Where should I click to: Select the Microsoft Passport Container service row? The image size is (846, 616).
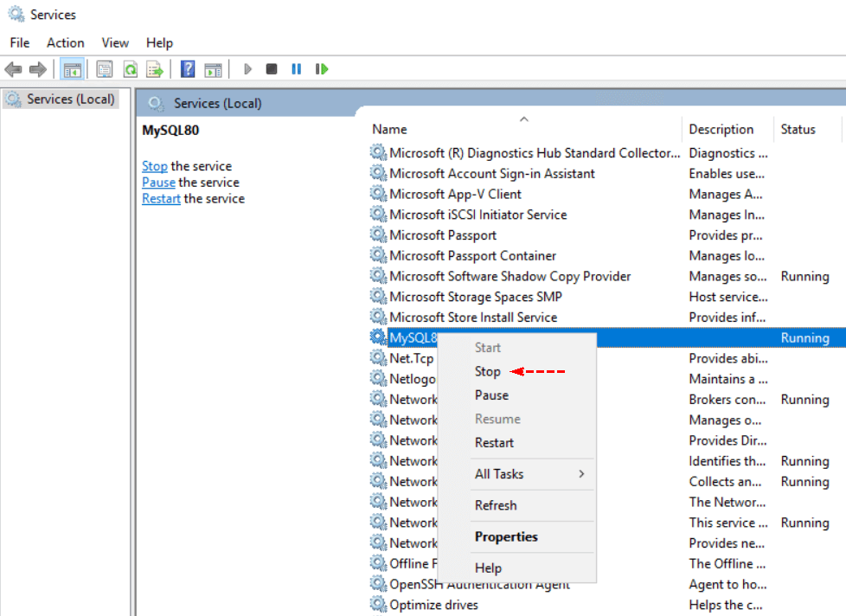point(472,256)
